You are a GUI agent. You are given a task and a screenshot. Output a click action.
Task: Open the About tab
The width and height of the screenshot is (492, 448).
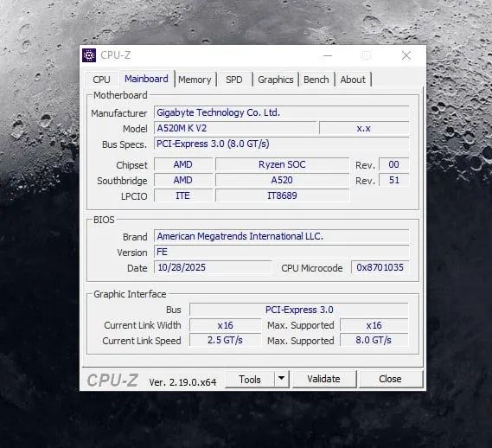tap(353, 80)
